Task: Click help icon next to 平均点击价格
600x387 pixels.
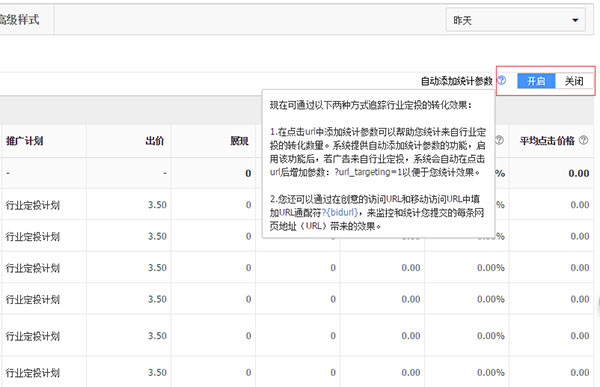Action: pyautogui.click(x=584, y=140)
